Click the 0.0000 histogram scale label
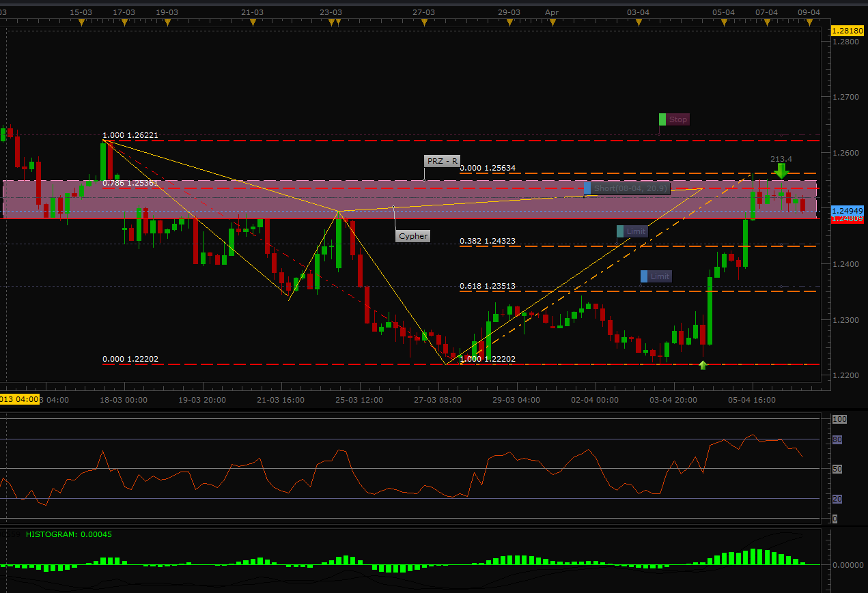The image size is (868, 593). click(x=849, y=565)
